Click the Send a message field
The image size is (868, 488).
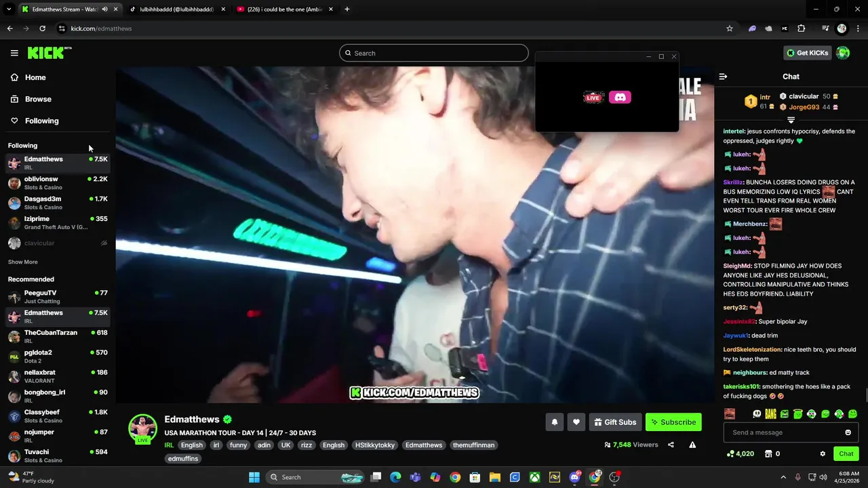791,432
